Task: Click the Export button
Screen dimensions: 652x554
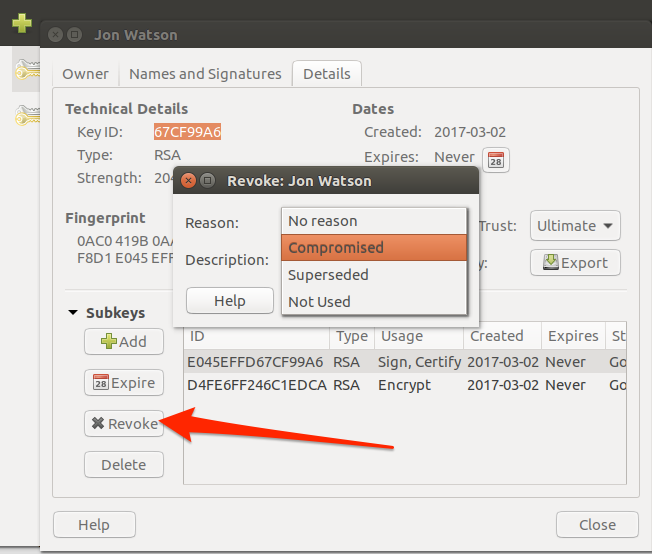Action: 575,263
